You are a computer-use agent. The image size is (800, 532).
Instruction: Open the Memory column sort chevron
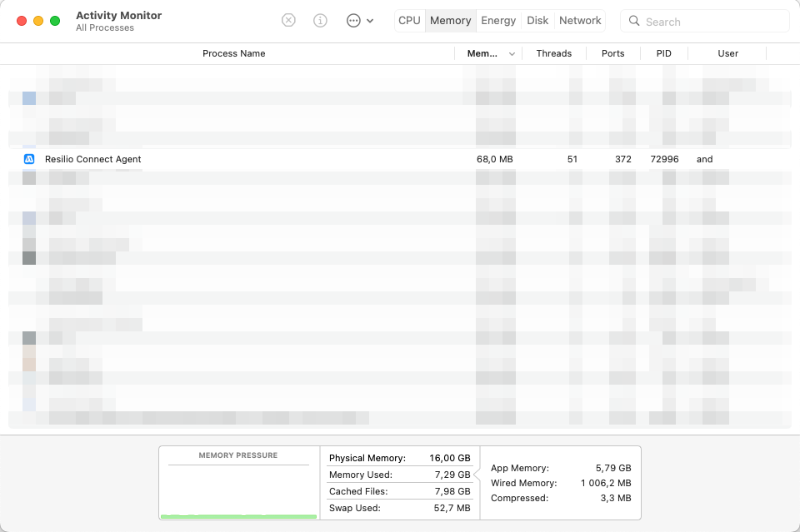pos(511,53)
